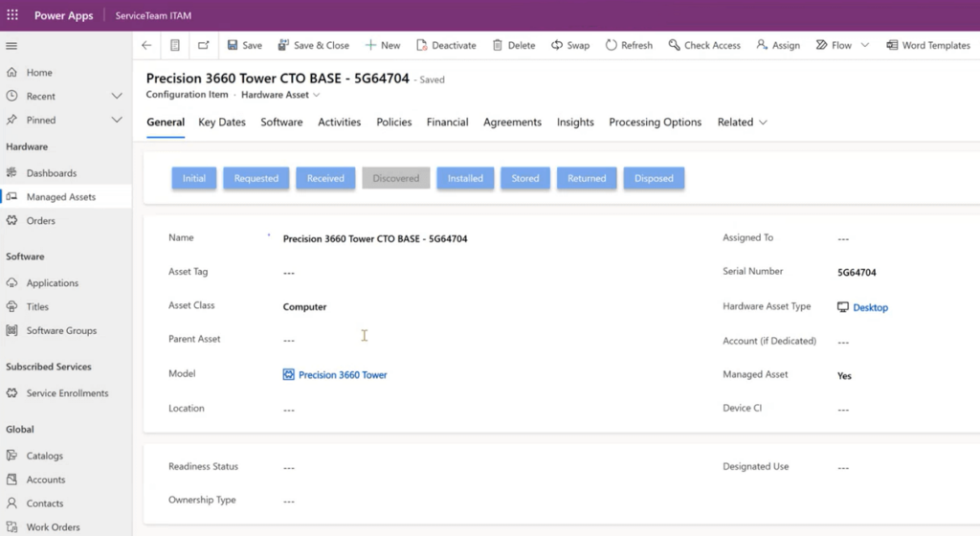Viewport: 980px width, 536px height.
Task: Set status to Installed
Action: point(465,178)
